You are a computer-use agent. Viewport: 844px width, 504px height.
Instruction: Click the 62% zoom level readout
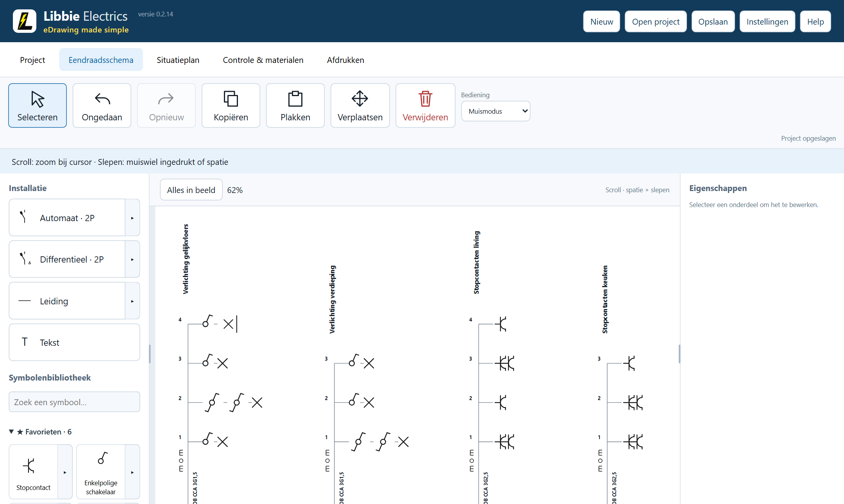click(235, 190)
